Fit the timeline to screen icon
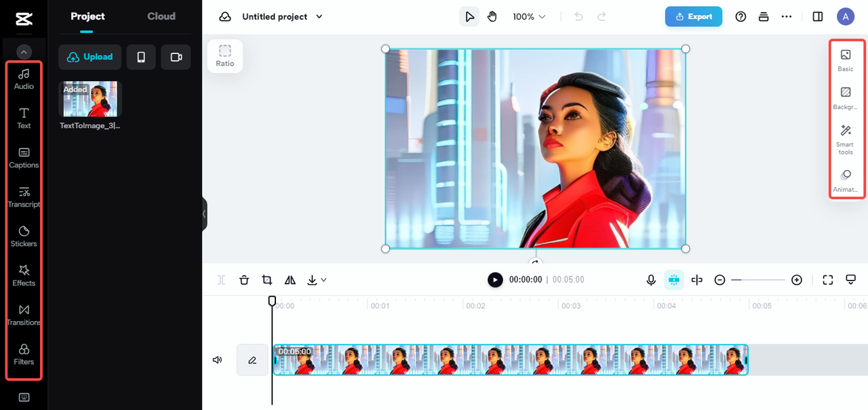The image size is (868, 410). point(827,280)
